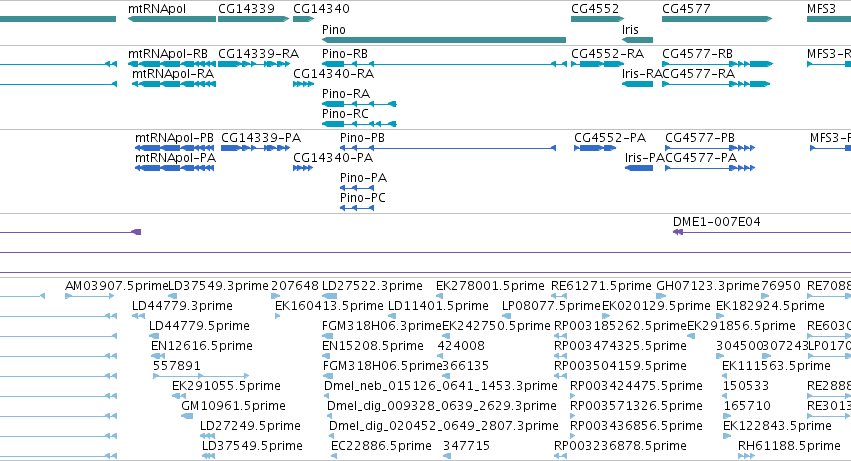Click the Pino-RC transcript label
The height and width of the screenshot is (461, 851).
point(345,114)
